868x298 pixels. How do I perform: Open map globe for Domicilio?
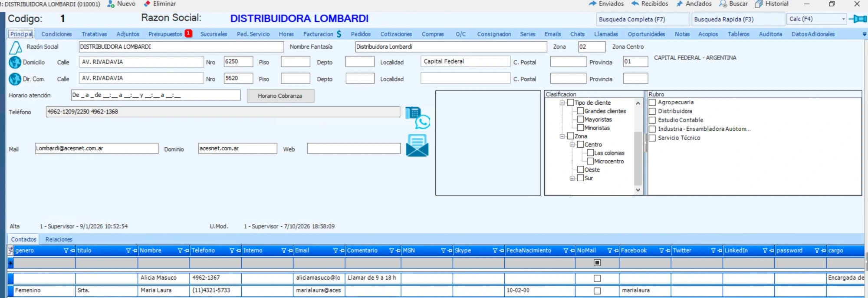(x=15, y=63)
